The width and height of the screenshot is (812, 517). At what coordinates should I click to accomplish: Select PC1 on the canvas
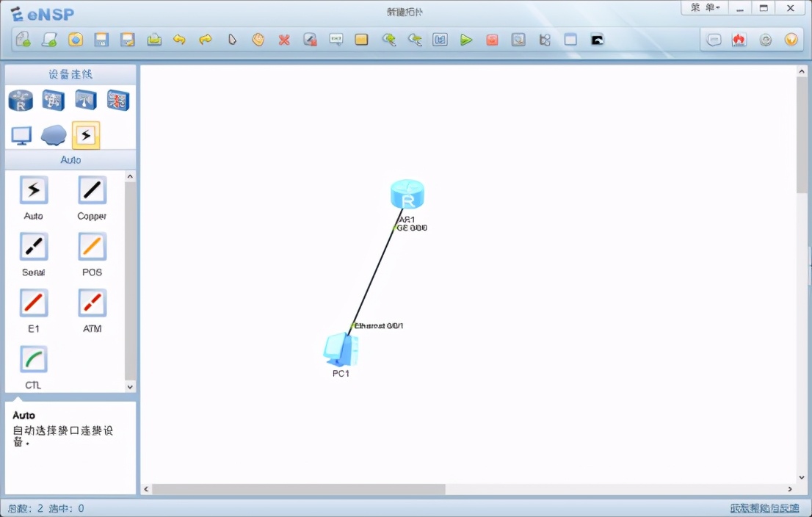click(340, 350)
